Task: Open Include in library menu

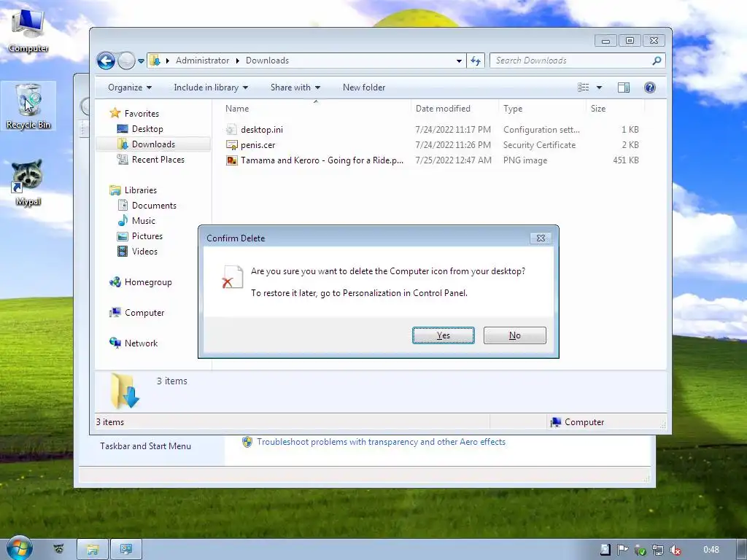Action: pos(211,87)
